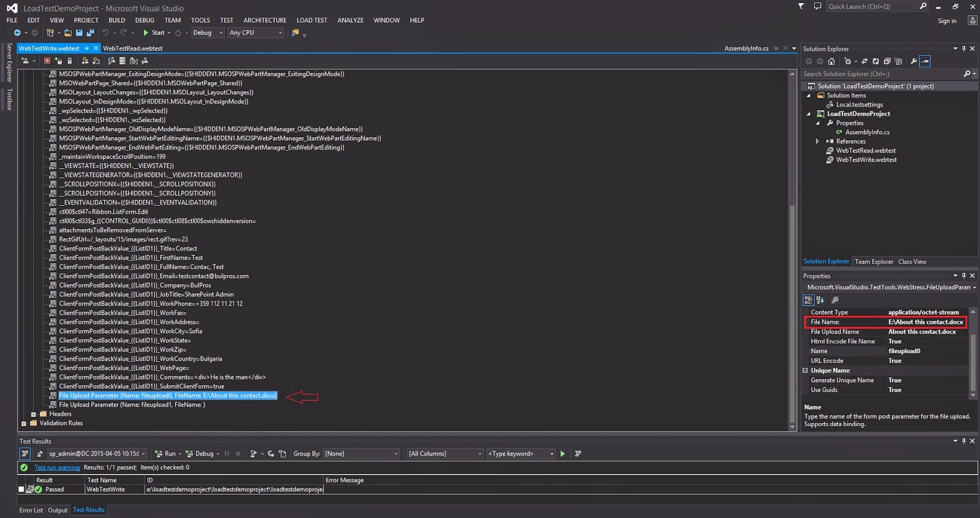The image size is (980, 518).
Task: Click the Set Credentials lock icon
Action: coord(69,61)
